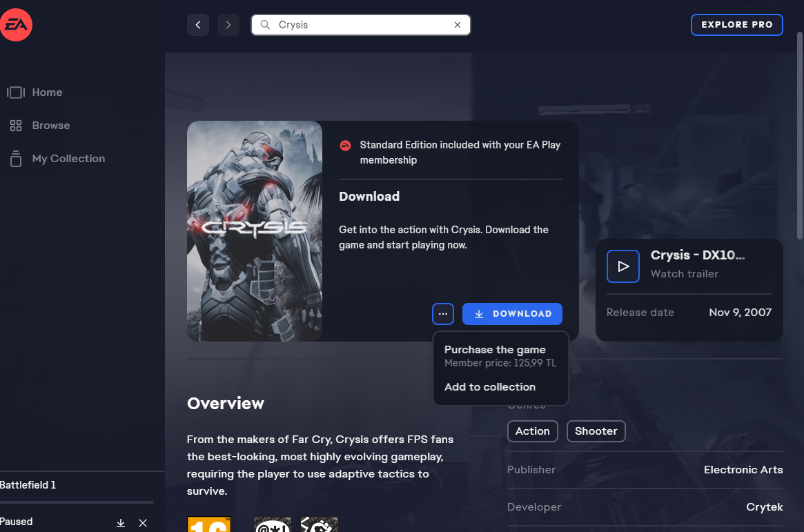Start the Crysis Download button
The width and height of the screenshot is (804, 532).
click(x=512, y=314)
